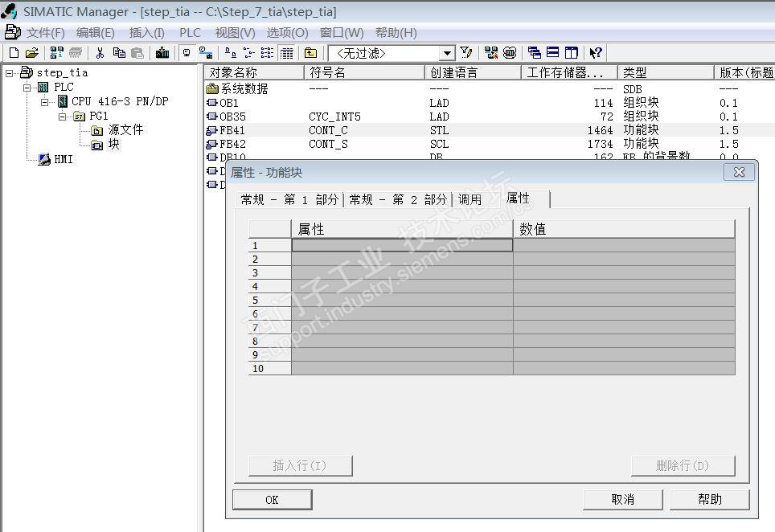
Task: Open the PLC menu
Action: click(190, 33)
